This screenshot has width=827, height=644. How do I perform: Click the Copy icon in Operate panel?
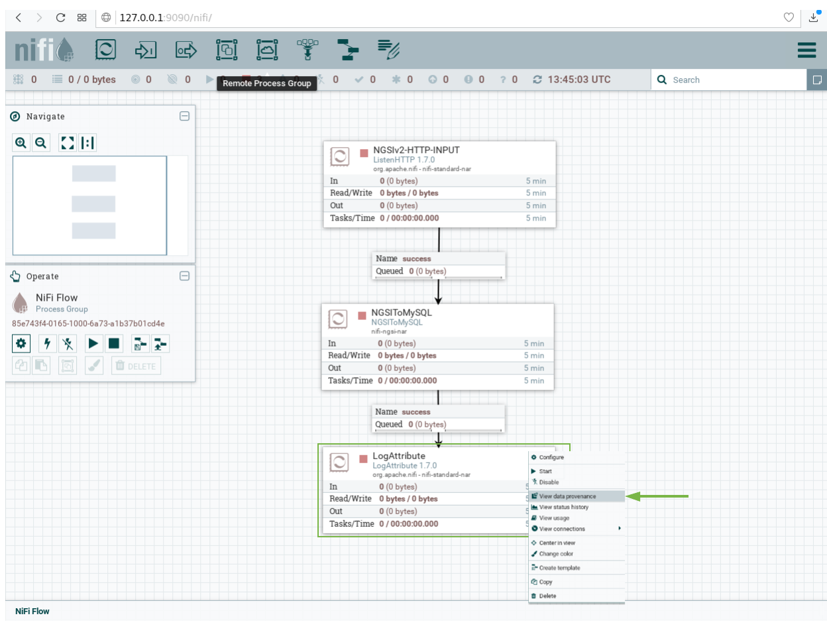[21, 365]
